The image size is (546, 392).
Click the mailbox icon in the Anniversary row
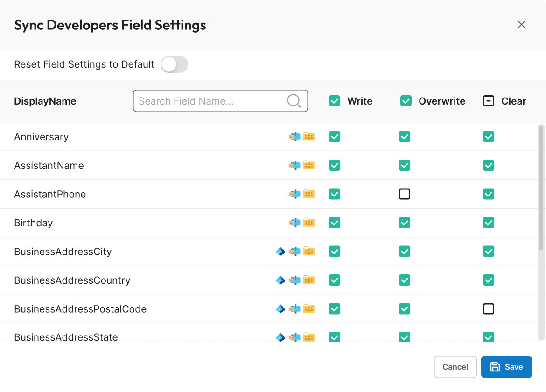click(294, 137)
